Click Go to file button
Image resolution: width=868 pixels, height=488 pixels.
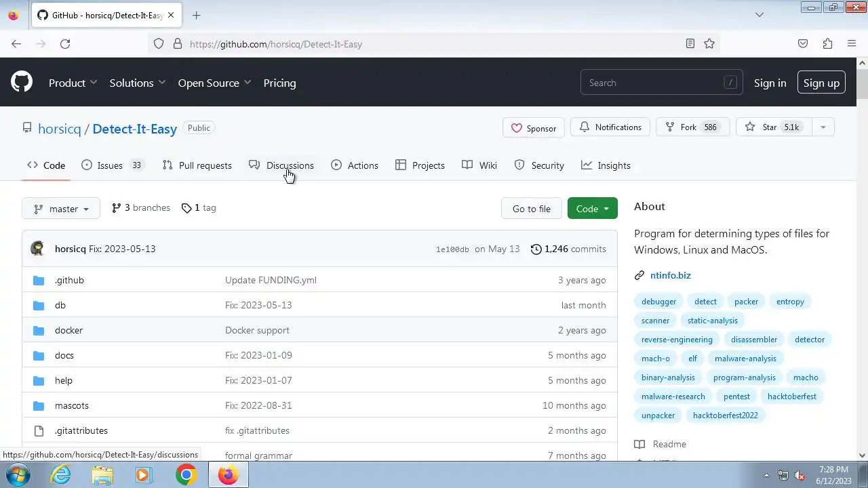point(532,209)
